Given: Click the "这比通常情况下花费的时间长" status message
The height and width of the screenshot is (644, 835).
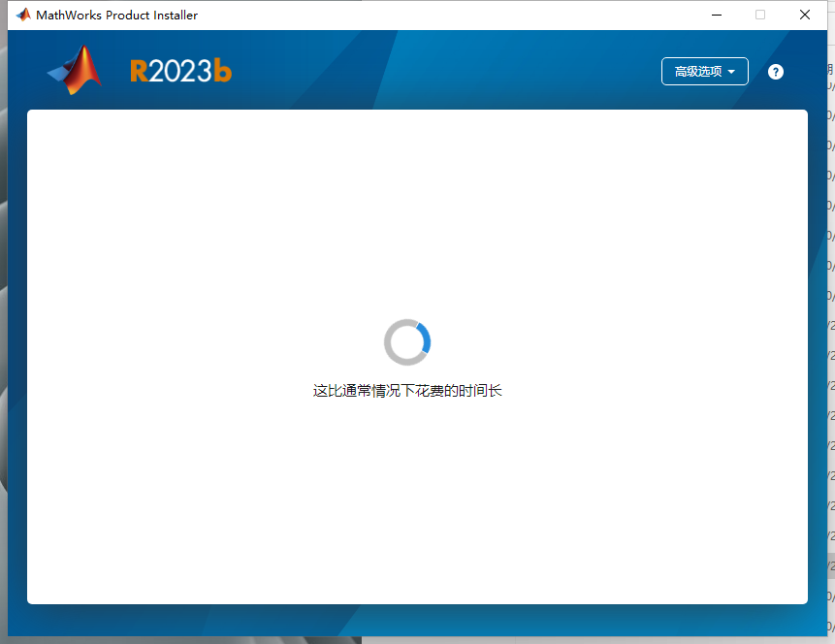Looking at the screenshot, I should tap(407, 391).
